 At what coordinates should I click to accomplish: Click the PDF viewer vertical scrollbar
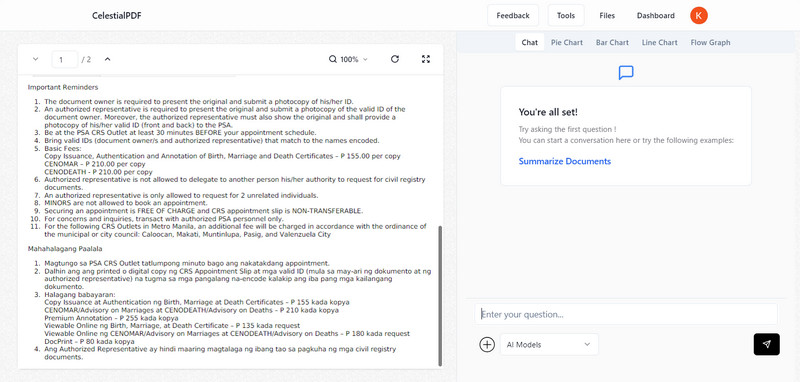(x=440, y=296)
